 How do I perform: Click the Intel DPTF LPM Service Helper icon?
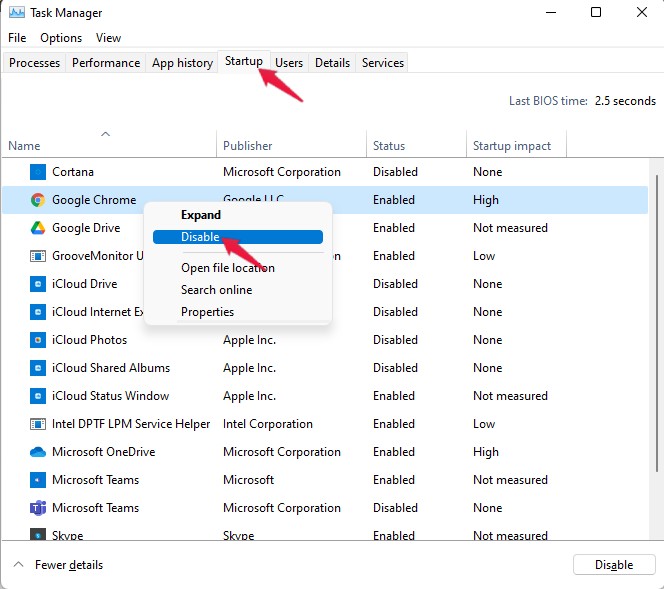(x=38, y=424)
